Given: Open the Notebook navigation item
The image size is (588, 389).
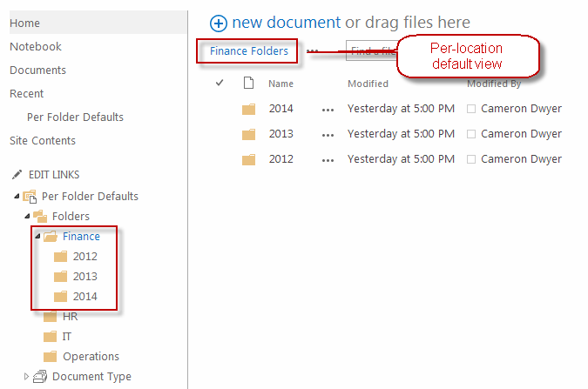Looking at the screenshot, I should (x=36, y=46).
